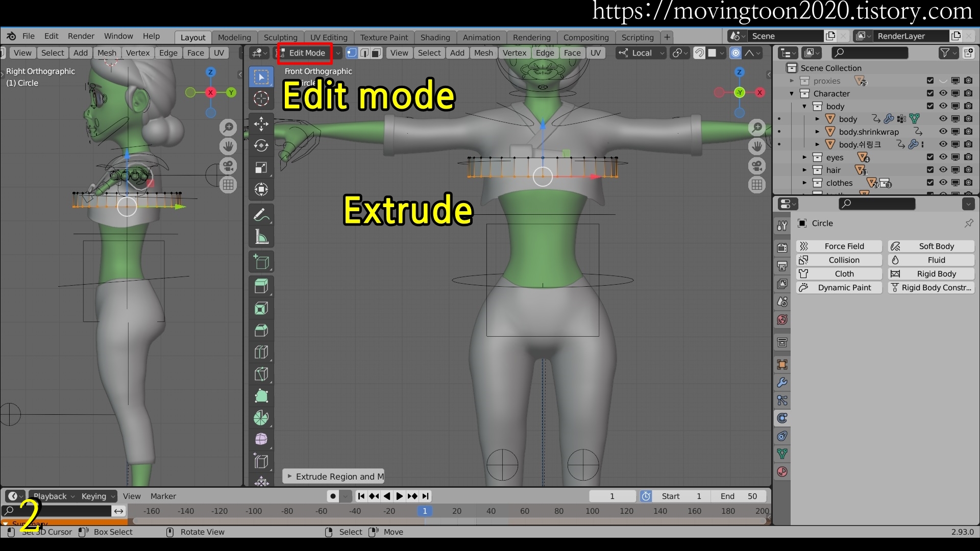Select the Edge Slide tool
This screenshot has height=551, width=980.
click(x=261, y=461)
